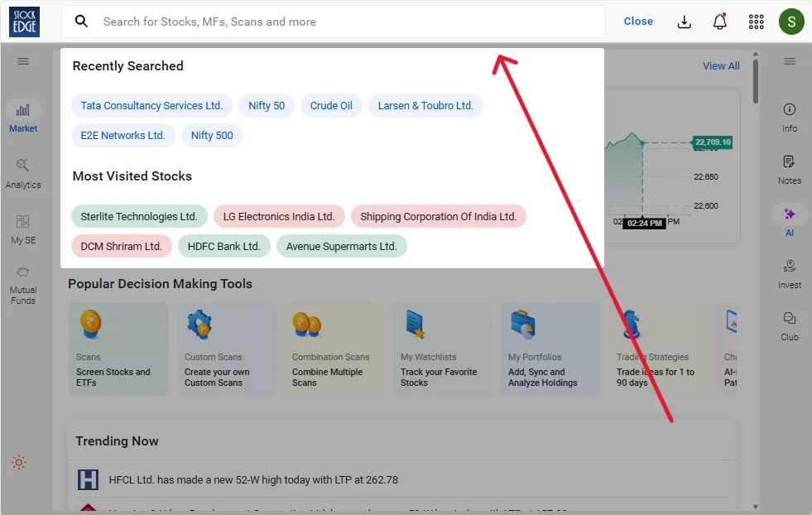The image size is (812, 515).
Task: Select the Crude Oil recent search
Action: click(331, 106)
